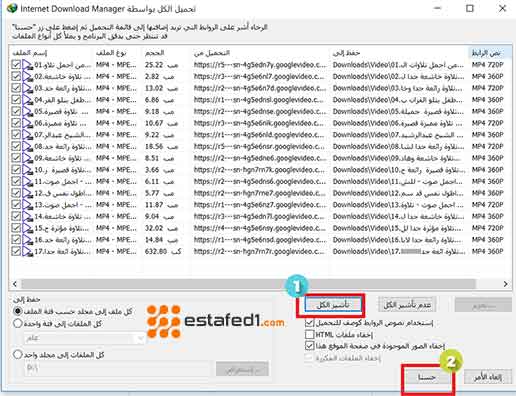516x396 pixels.
Task: Uncheck the checkbox for file 17
Action: (16, 251)
